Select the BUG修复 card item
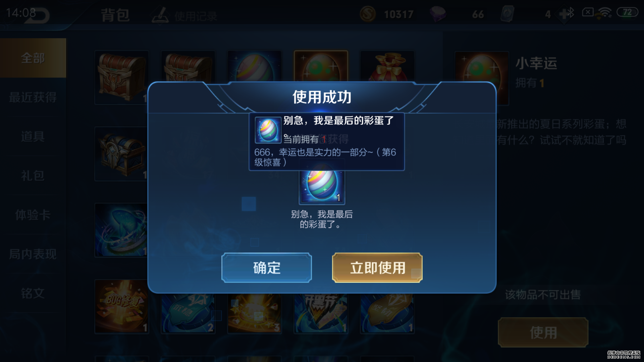 coord(121,307)
